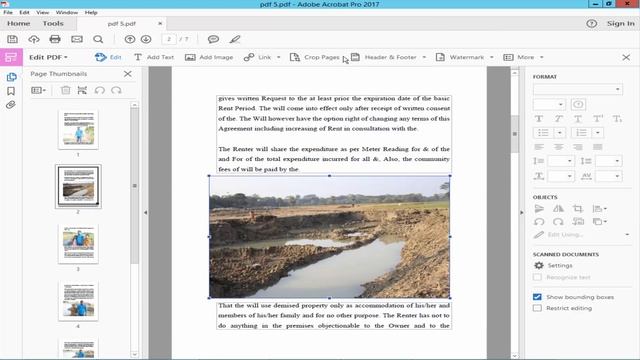
Task: Switch to the Home tab
Action: tap(18, 24)
